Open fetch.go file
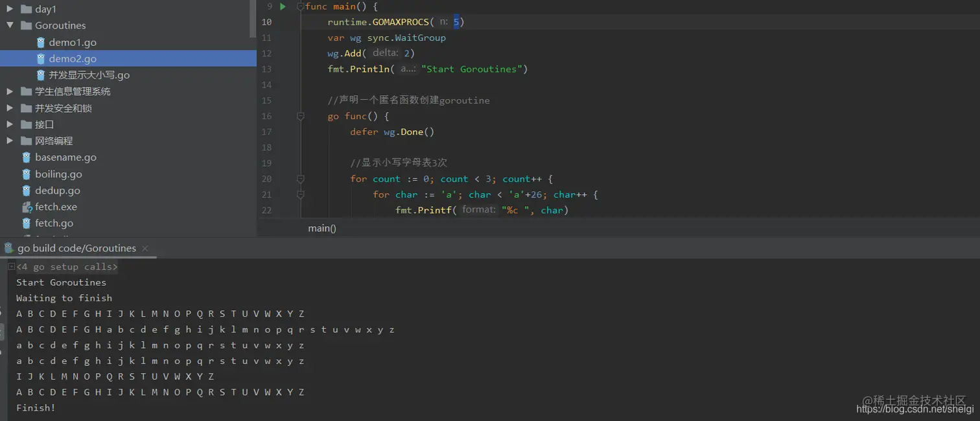 tap(54, 223)
